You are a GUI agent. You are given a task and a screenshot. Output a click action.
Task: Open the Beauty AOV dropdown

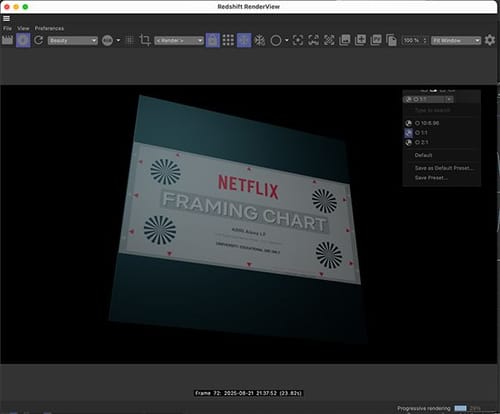[73, 41]
